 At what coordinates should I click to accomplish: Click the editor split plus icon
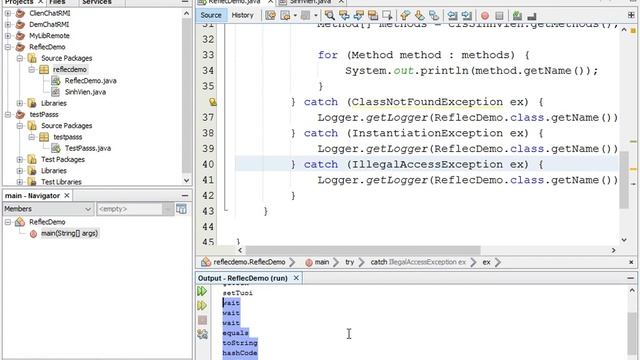click(x=631, y=15)
